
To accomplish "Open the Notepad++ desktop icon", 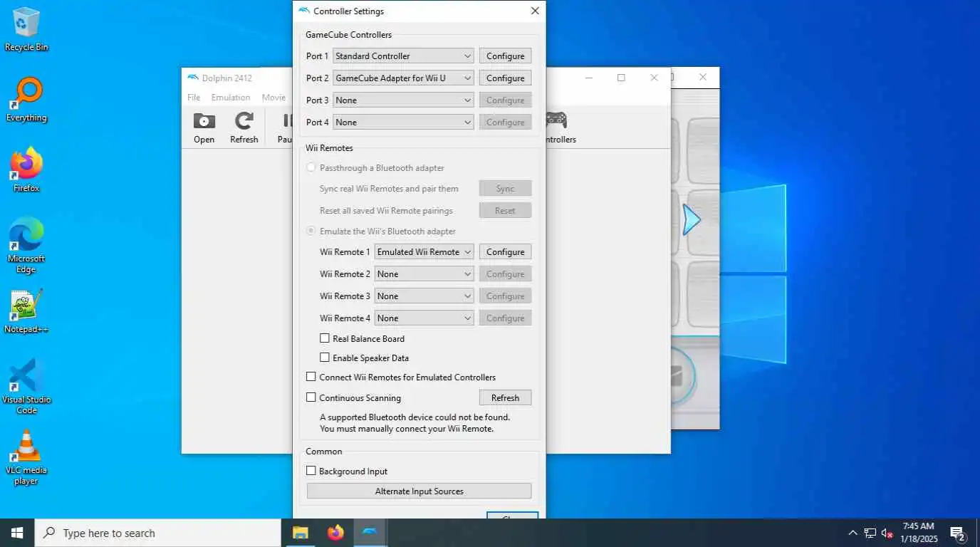I will click(26, 311).
